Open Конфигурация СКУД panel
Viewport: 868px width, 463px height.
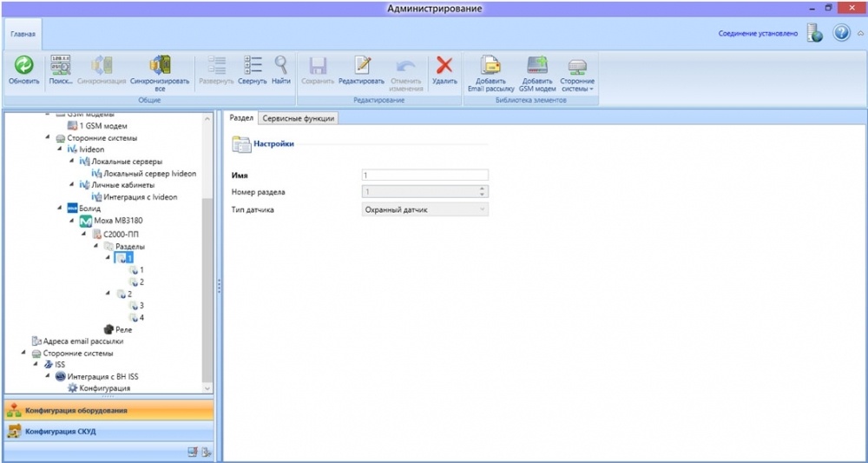coord(108,432)
